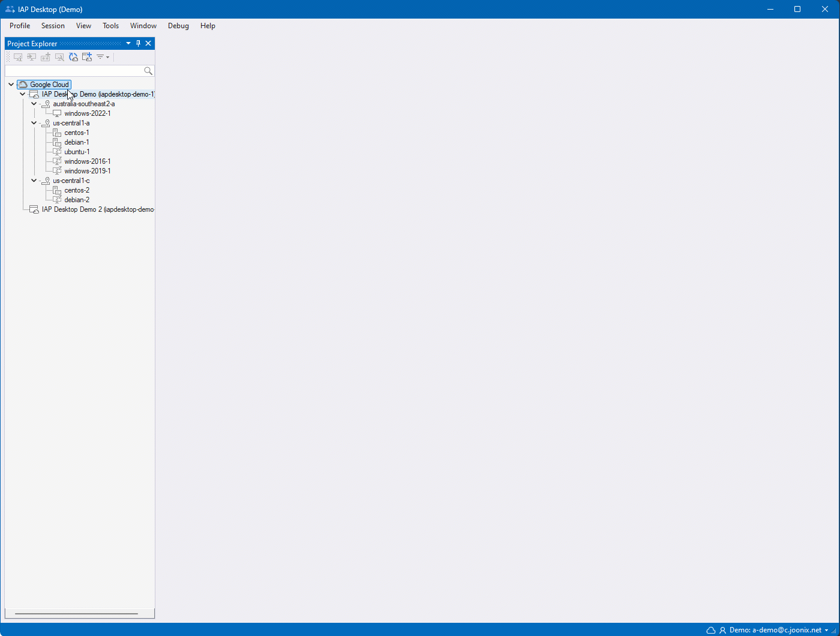Image resolution: width=840 pixels, height=636 pixels.
Task: Click the centos-1 instance icon
Action: [x=57, y=133]
